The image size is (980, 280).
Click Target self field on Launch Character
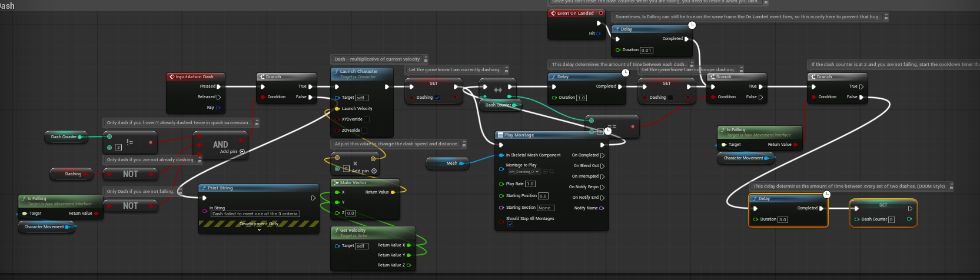tap(361, 98)
